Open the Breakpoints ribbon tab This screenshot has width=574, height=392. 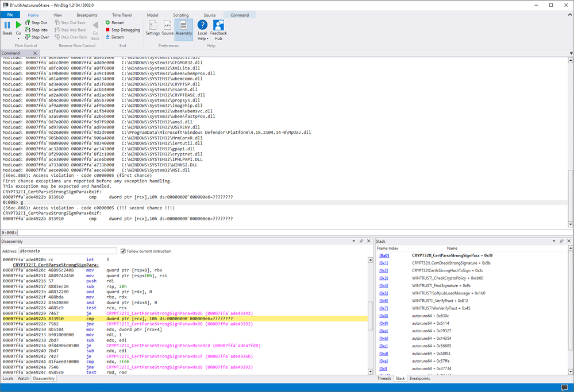tap(87, 15)
